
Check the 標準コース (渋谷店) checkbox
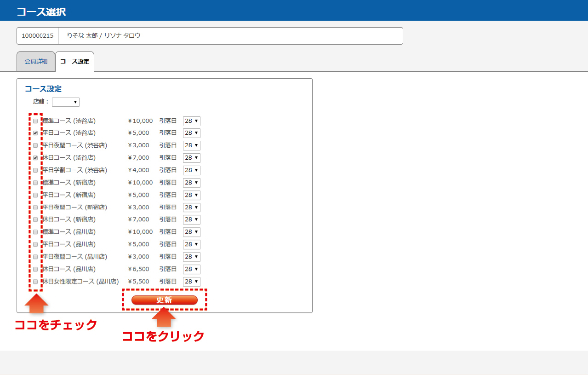(35, 121)
